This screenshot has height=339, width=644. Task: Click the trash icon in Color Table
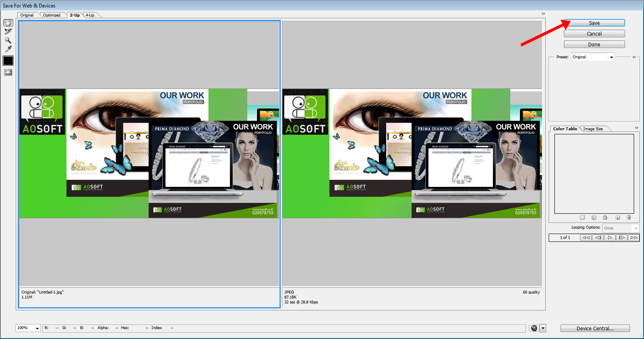(x=629, y=217)
